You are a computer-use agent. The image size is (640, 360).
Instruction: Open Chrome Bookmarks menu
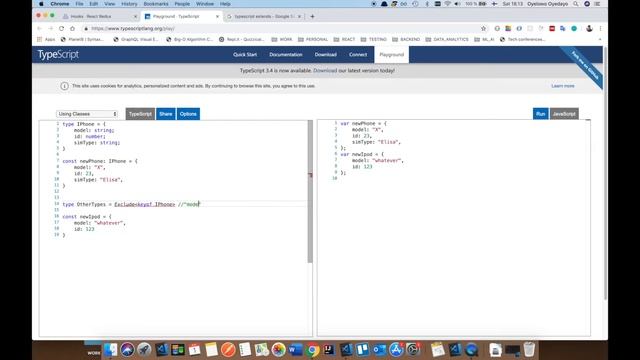coord(156,4)
